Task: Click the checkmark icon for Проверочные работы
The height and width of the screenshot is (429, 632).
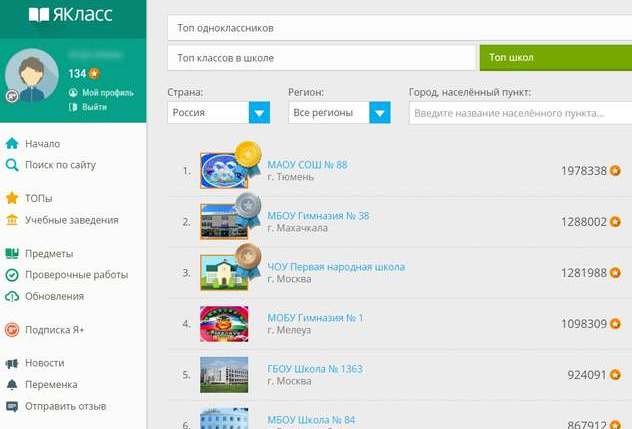Action: 12,275
